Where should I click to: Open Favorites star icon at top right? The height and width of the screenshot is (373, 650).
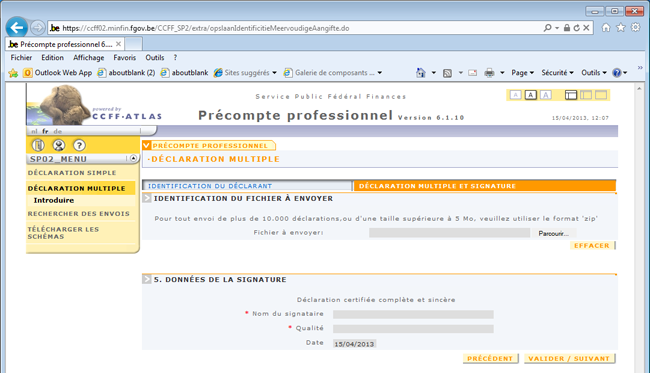(621, 27)
